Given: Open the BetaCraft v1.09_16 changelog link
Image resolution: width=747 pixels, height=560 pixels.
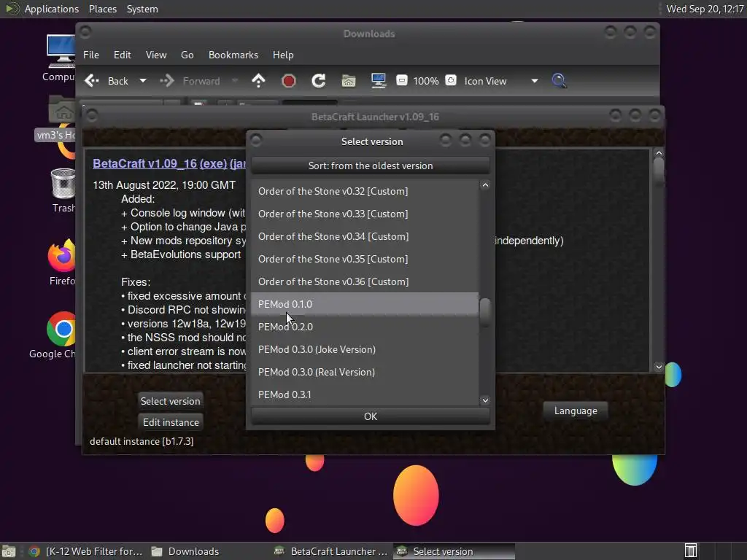Looking at the screenshot, I should click(x=145, y=163).
